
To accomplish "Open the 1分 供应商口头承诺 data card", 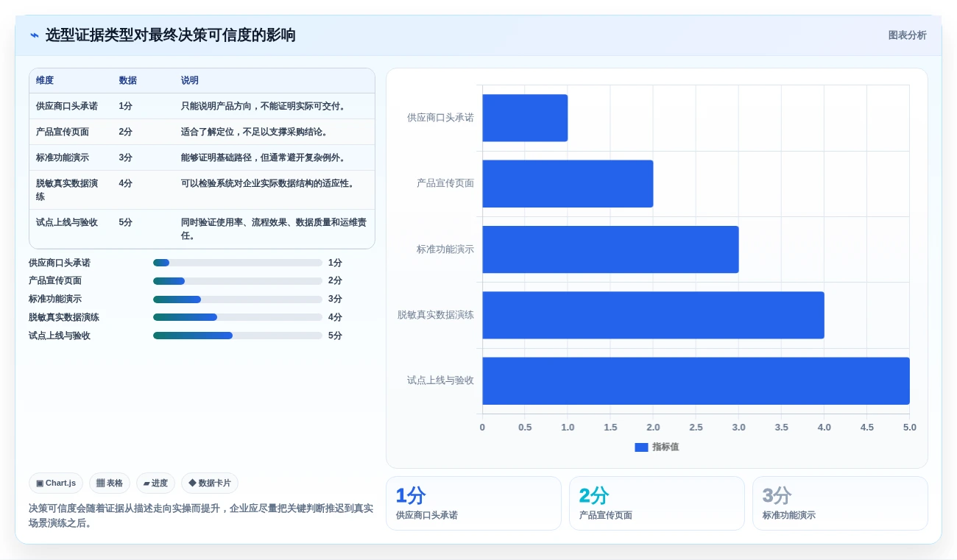I will (x=473, y=503).
